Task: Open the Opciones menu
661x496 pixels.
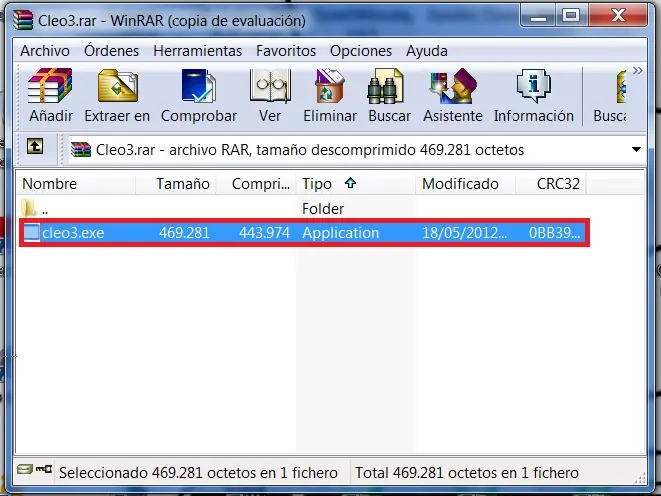Action: tap(361, 51)
